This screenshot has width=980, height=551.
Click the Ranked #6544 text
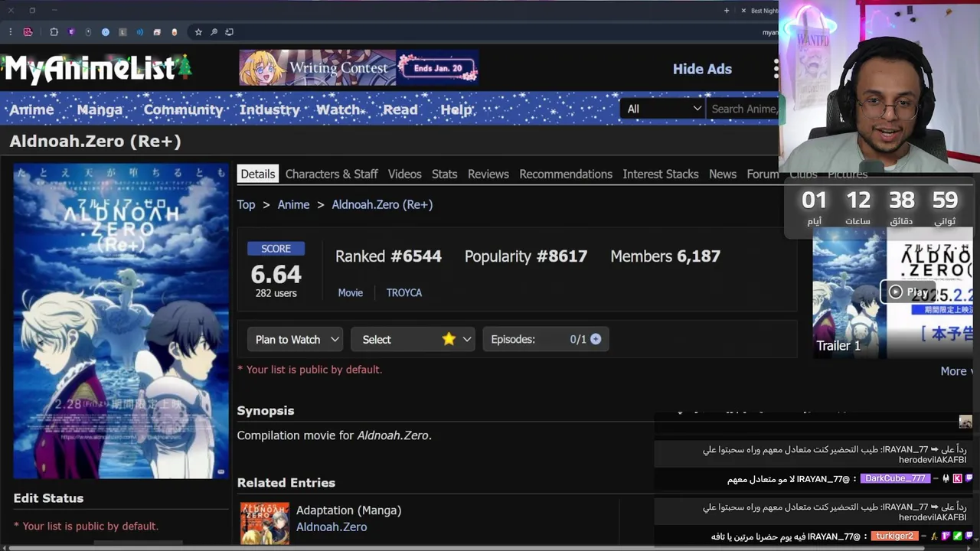[x=388, y=256]
